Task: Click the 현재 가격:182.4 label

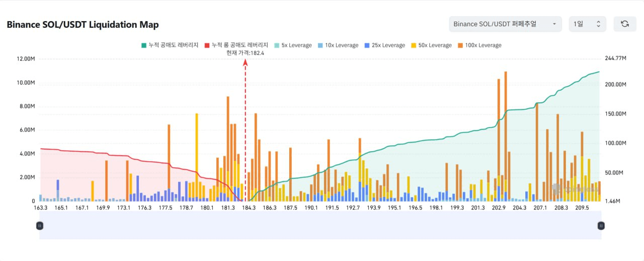Action: (246, 53)
